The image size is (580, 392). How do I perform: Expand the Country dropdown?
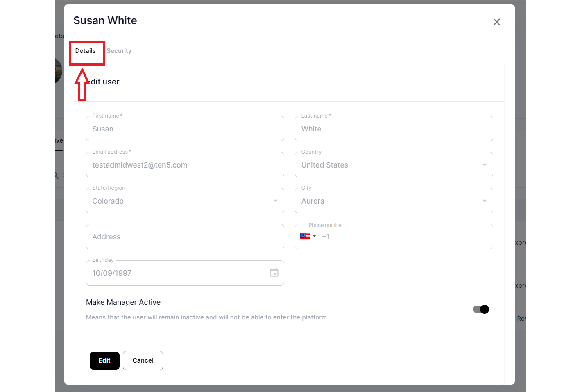(484, 165)
